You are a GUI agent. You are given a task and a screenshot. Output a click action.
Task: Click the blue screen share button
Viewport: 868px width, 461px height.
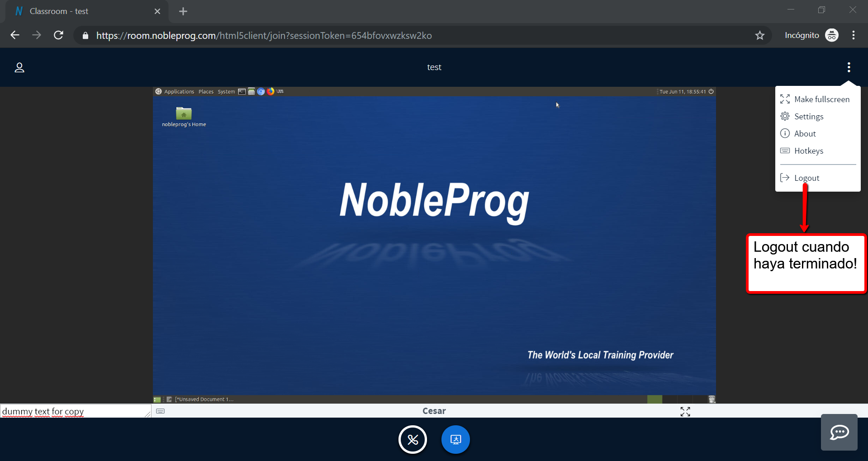point(455,439)
